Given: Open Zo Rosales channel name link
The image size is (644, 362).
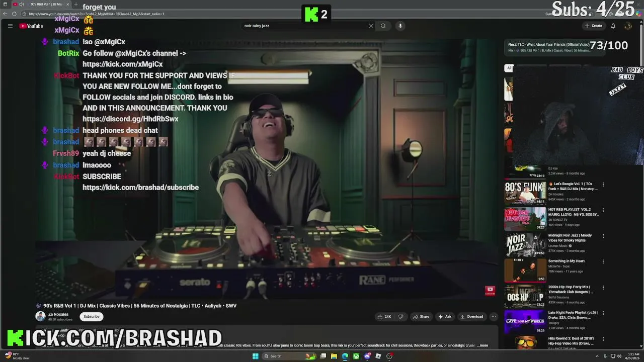Looking at the screenshot, I should point(58,314).
